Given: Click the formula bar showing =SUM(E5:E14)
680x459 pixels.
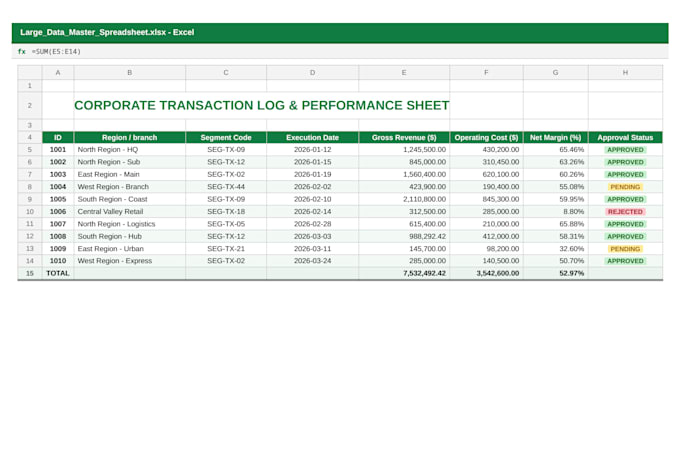Looking at the screenshot, I should 340,52.
